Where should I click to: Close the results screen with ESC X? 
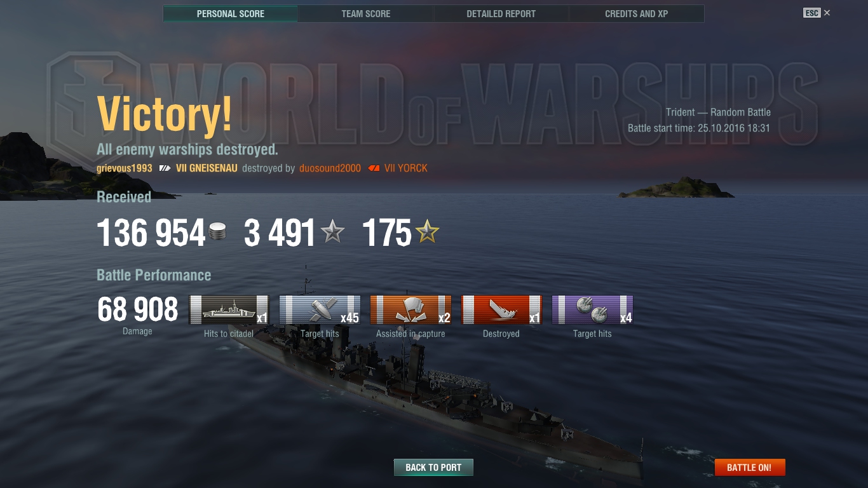click(817, 13)
